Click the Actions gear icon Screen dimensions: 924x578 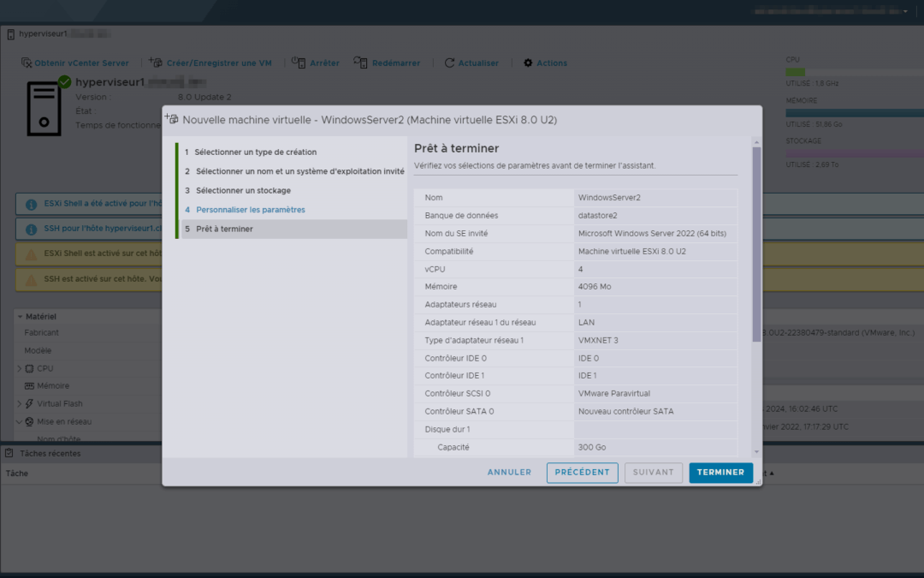[528, 63]
